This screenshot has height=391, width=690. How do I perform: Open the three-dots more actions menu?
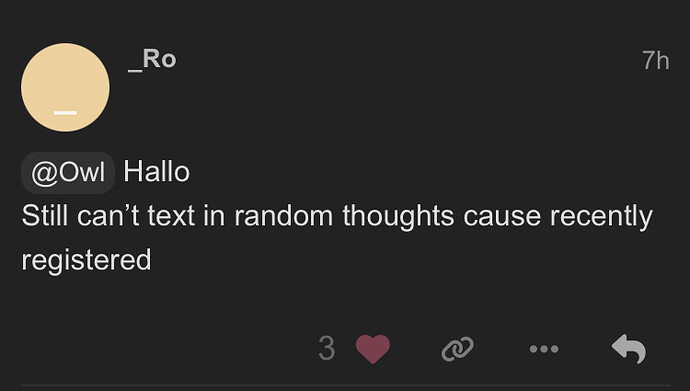544,349
